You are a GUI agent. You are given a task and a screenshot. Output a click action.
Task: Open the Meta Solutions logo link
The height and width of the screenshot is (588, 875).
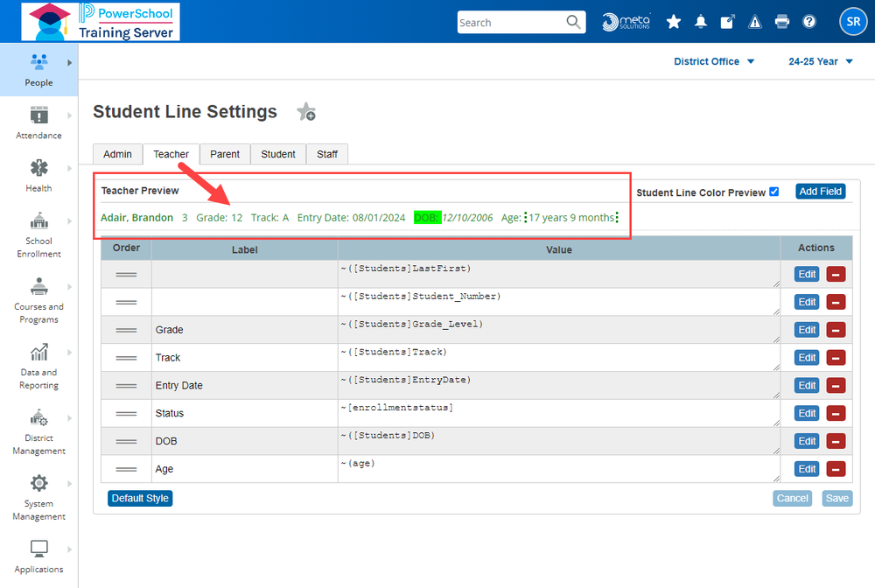(626, 22)
